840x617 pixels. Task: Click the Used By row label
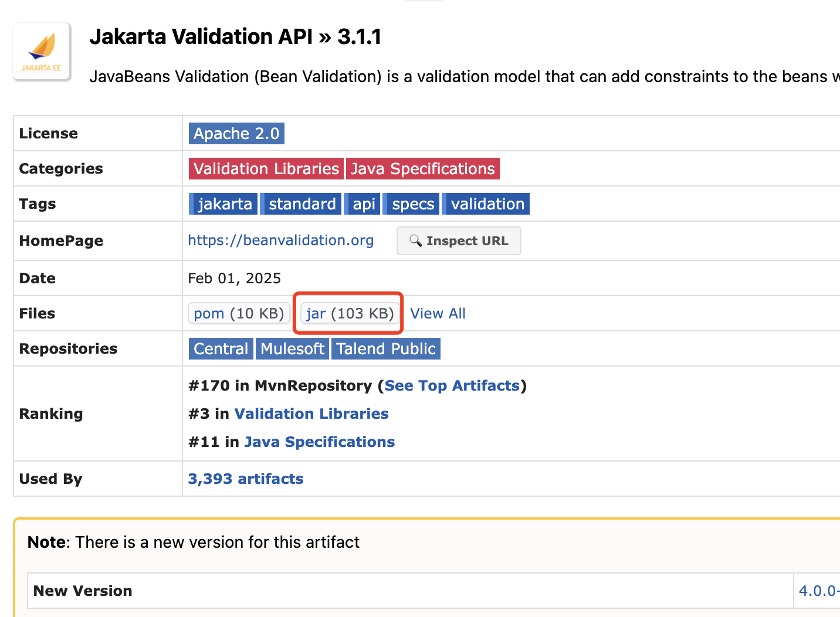point(50,479)
